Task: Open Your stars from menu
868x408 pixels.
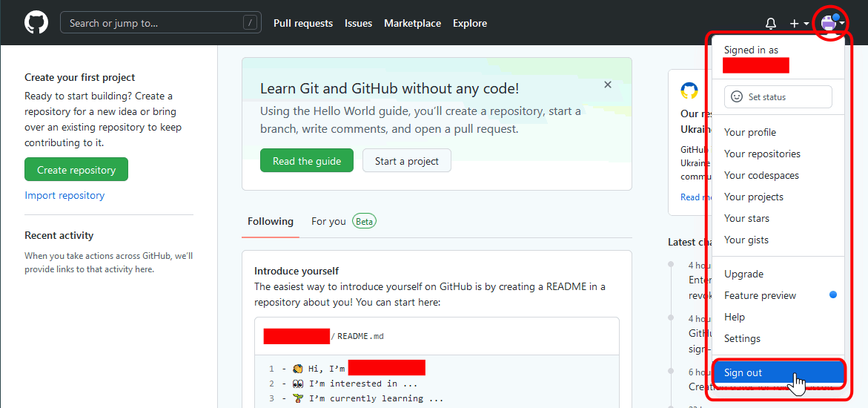Action: [778, 218]
